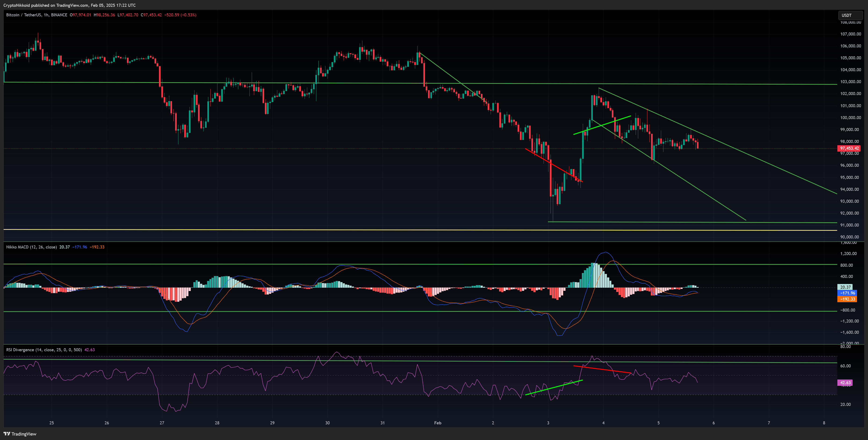Select the low value L97,402.70
This screenshot has height=440, width=868.
pos(128,15)
